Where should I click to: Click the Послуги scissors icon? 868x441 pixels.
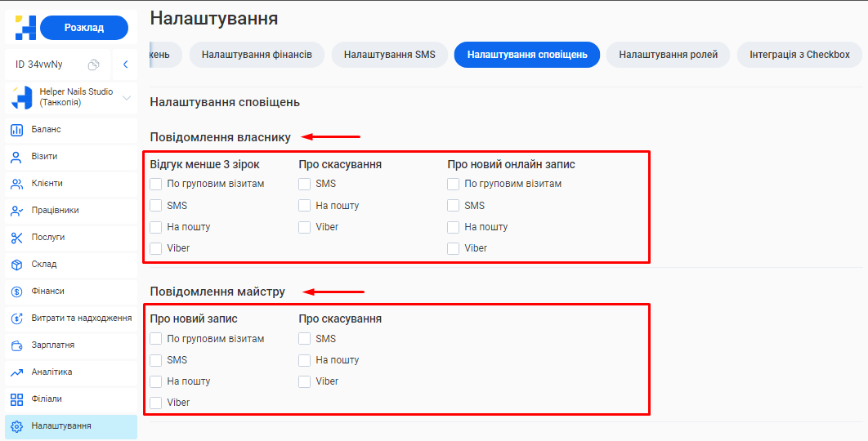click(16, 238)
